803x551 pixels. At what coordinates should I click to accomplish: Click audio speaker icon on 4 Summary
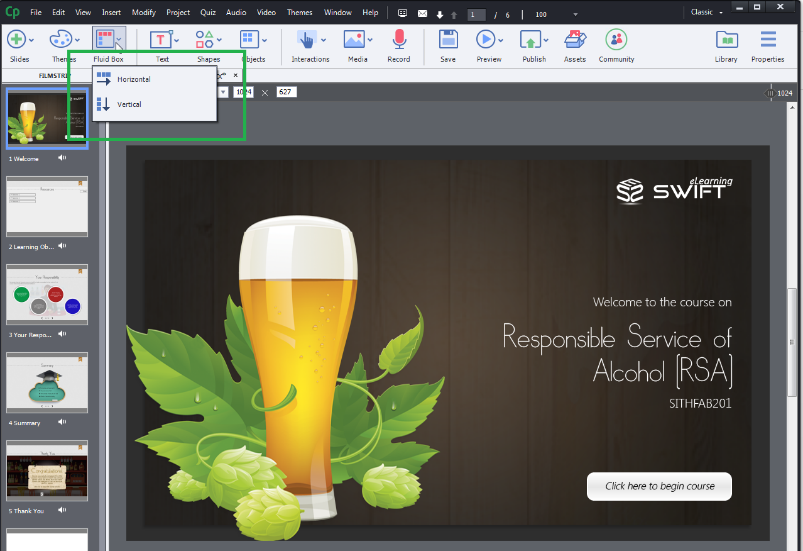click(62, 422)
